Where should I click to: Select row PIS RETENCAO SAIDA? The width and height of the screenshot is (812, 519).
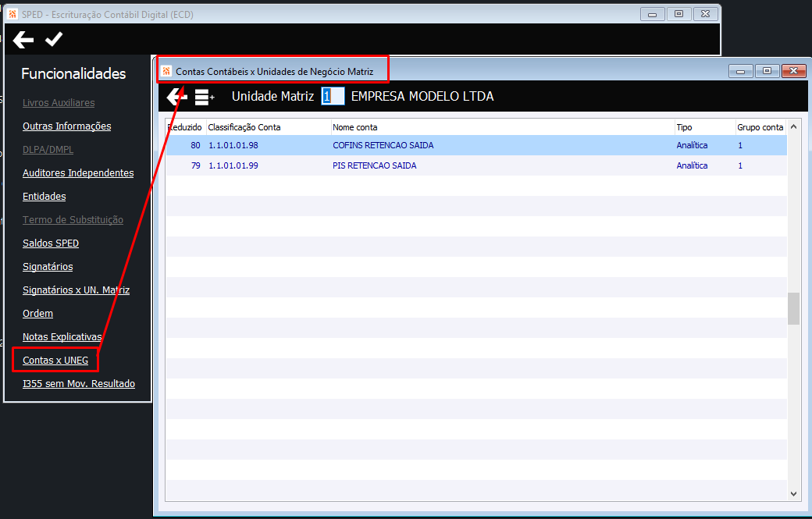click(x=476, y=165)
